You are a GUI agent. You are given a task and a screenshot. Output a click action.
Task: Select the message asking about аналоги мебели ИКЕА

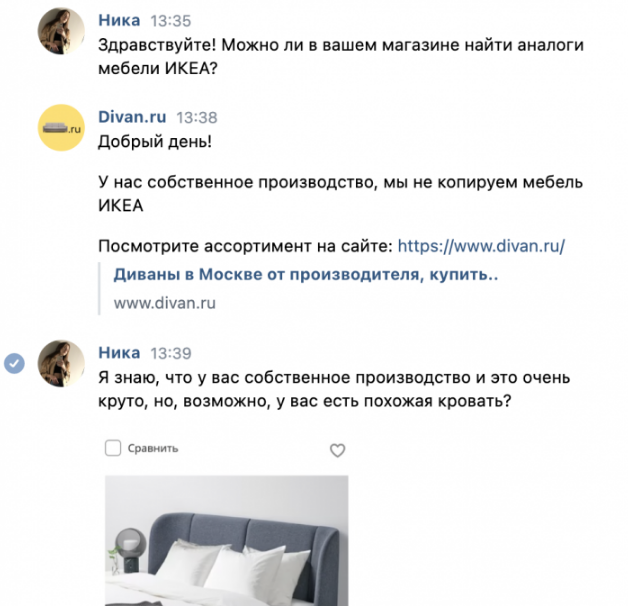(341, 56)
